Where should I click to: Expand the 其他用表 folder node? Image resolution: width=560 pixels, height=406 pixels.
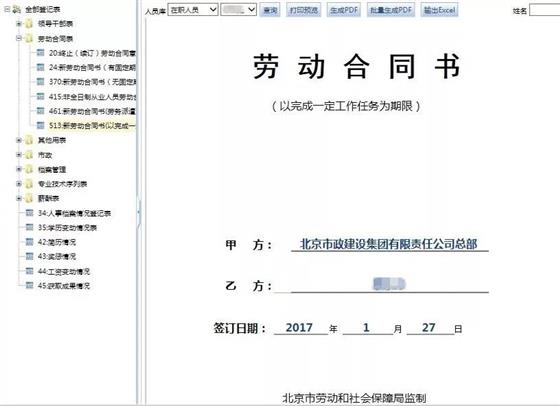(19, 140)
